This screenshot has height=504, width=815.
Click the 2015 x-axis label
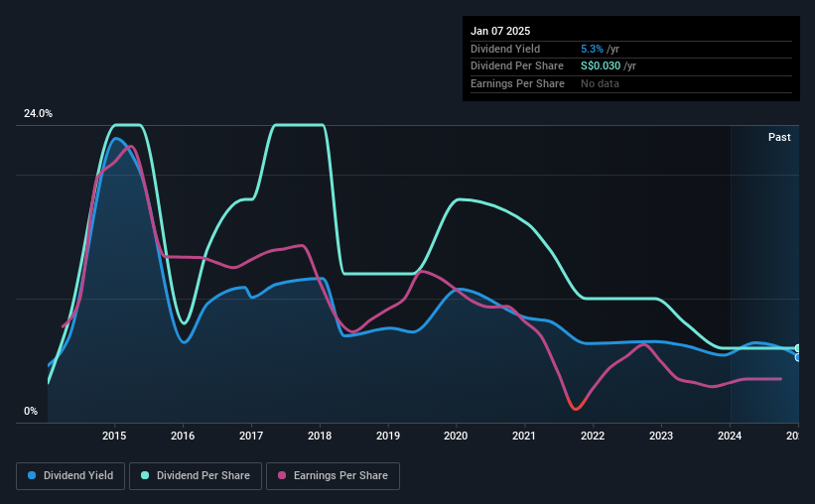(x=114, y=436)
